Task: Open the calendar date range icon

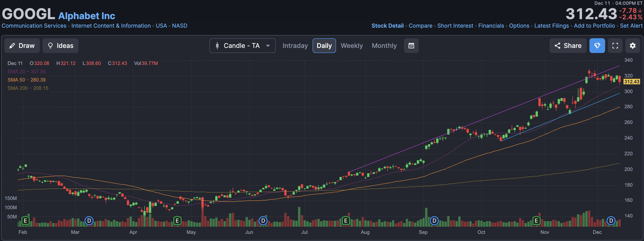Action: click(x=411, y=46)
